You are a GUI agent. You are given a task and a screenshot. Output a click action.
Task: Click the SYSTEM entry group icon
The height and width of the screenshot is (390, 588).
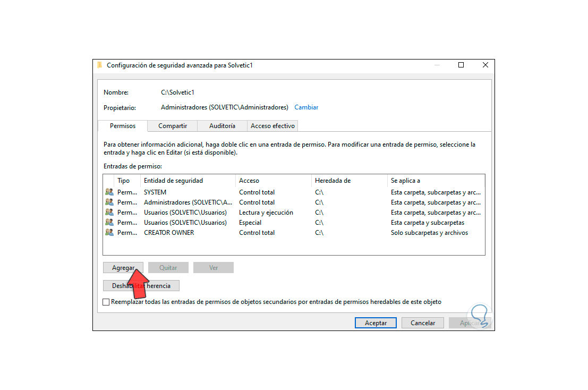(x=108, y=192)
